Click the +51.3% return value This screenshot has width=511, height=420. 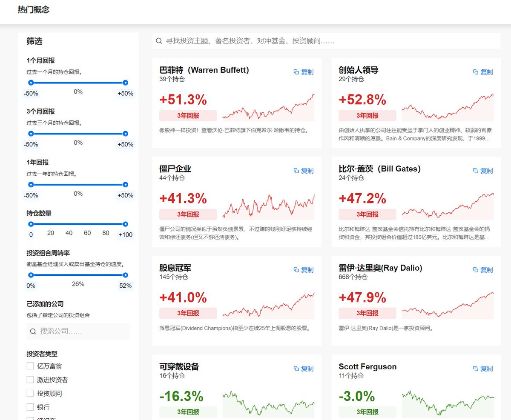pyautogui.click(x=183, y=100)
